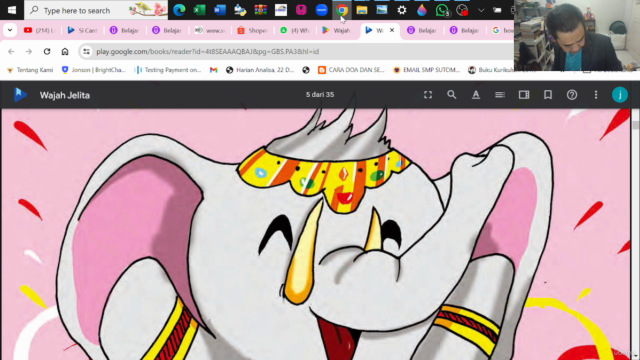Switch to the 'www.x' tab
This screenshot has height=360, width=640.
click(210, 30)
